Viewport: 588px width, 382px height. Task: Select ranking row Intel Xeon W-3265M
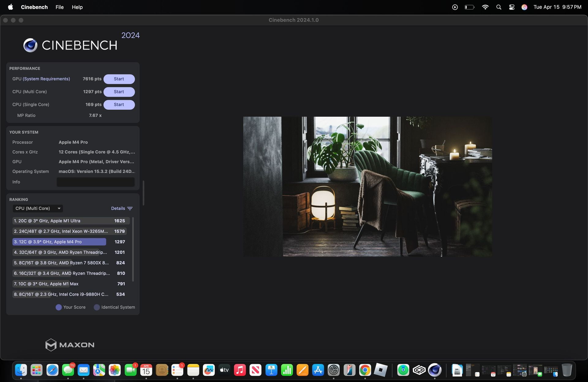coord(69,231)
